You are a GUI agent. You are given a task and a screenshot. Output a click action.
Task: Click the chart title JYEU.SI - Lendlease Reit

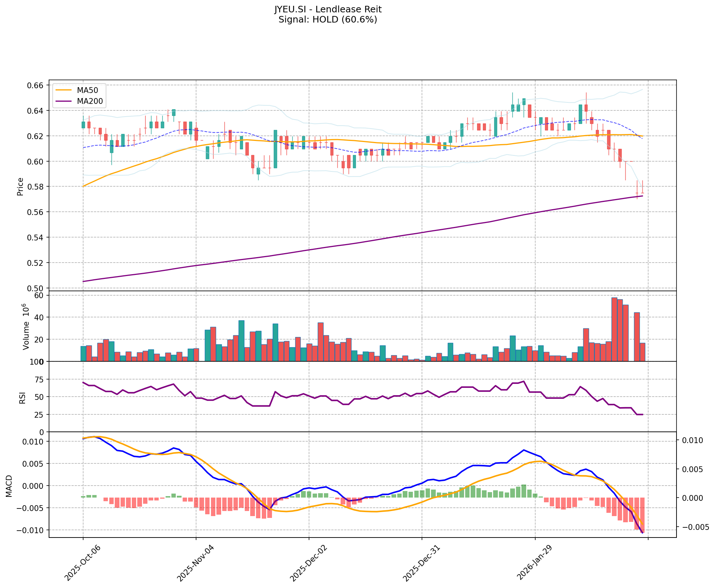coord(328,9)
